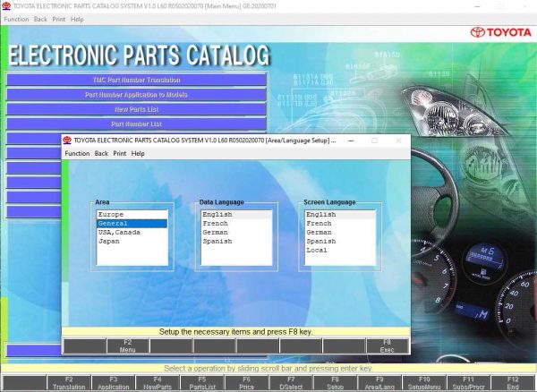537x392 pixels.
Task: Choose German as Data Language
Action: pyautogui.click(x=236, y=233)
